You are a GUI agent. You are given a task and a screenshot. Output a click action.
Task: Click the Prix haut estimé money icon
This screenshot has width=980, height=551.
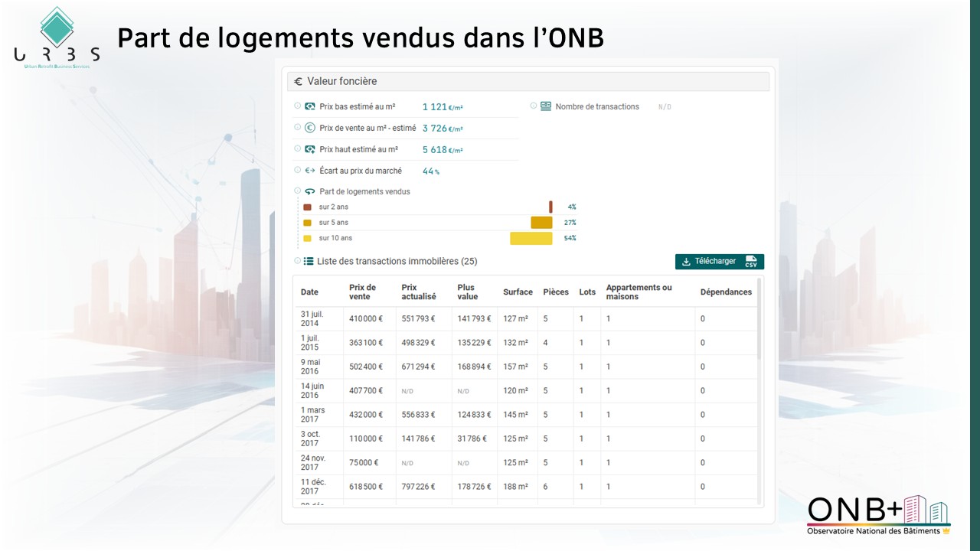point(310,149)
